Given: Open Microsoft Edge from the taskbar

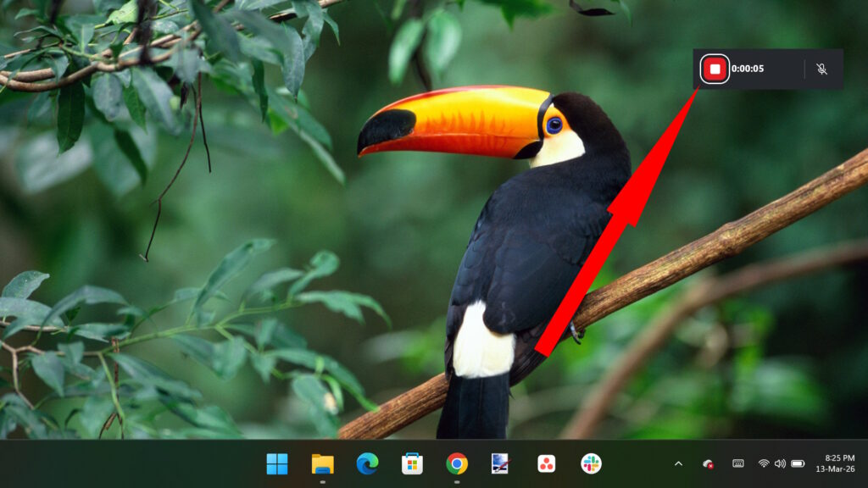Looking at the screenshot, I should pos(364,465).
